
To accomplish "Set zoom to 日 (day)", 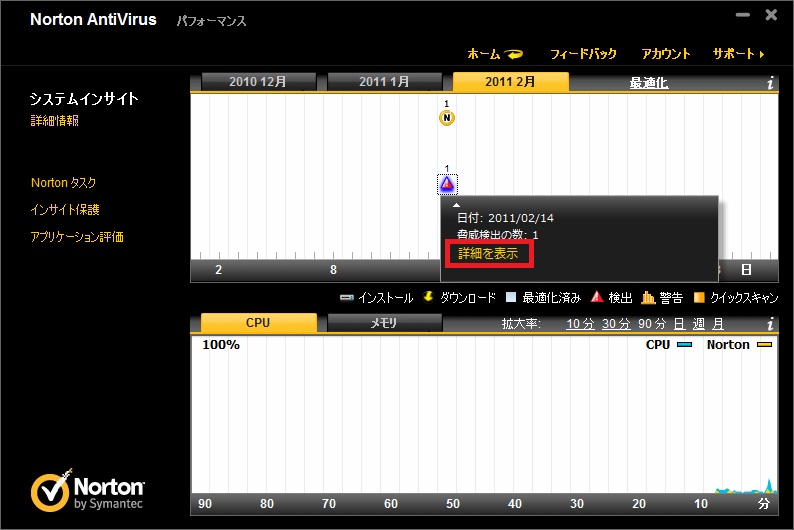I will tap(680, 324).
